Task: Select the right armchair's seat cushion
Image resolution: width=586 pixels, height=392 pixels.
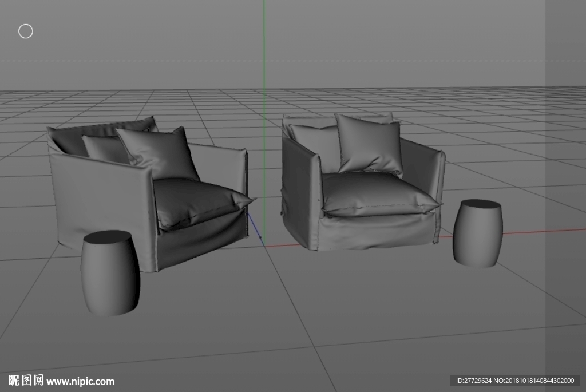Action: 379,193
